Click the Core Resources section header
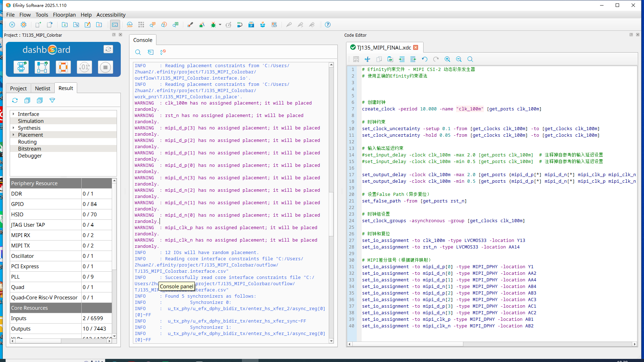Viewport: 644px width, 362px height. [46, 308]
